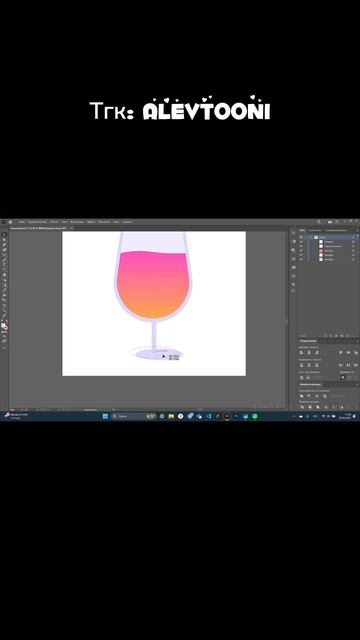Click Horizontal Distribute Center icon
Viewport: 360px width, 640px height.
(x=349, y=365)
